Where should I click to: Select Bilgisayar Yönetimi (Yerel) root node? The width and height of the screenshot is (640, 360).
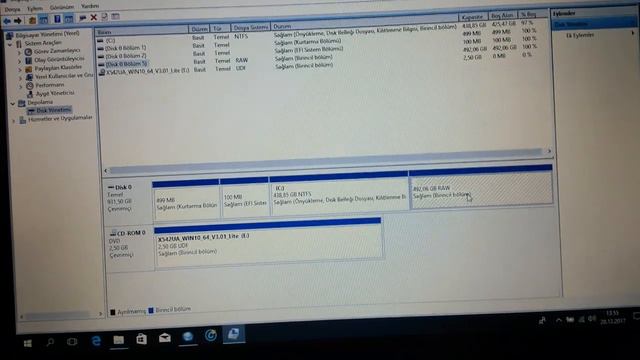[x=47, y=34]
